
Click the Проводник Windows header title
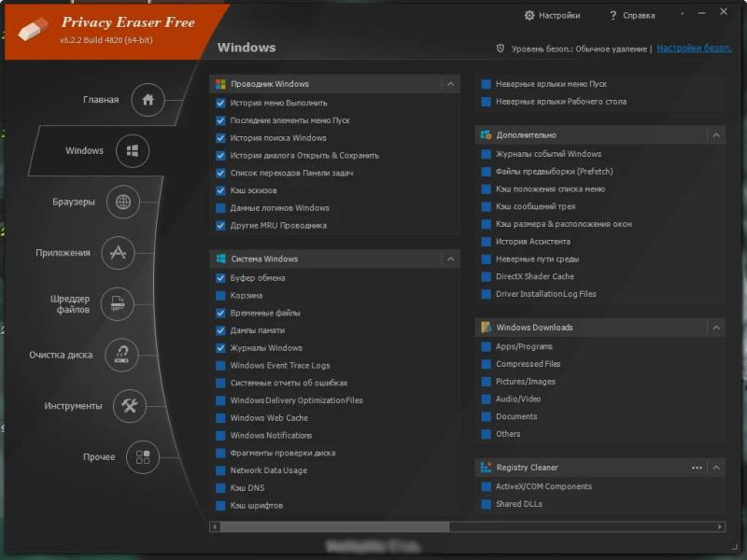tap(270, 84)
